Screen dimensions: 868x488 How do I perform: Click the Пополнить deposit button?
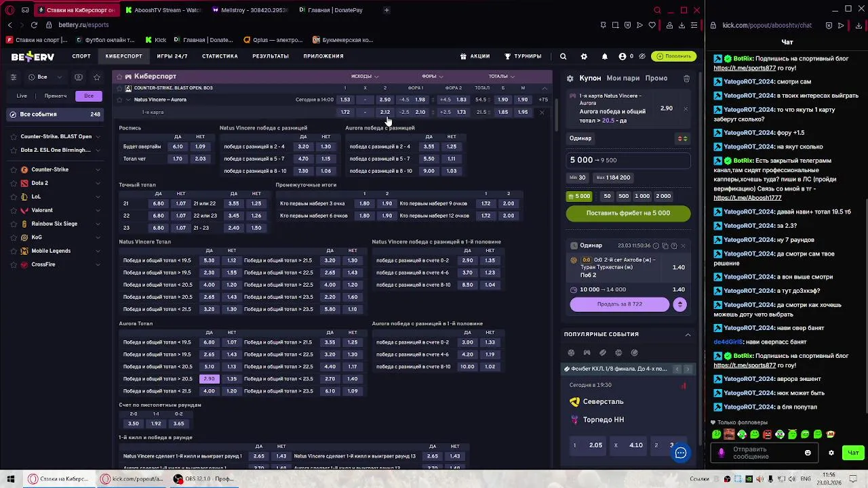(674, 56)
